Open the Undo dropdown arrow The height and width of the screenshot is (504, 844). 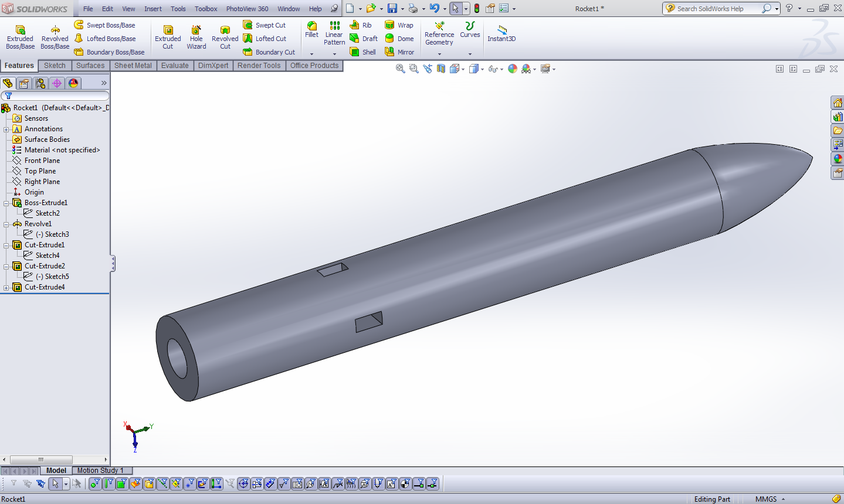(445, 9)
